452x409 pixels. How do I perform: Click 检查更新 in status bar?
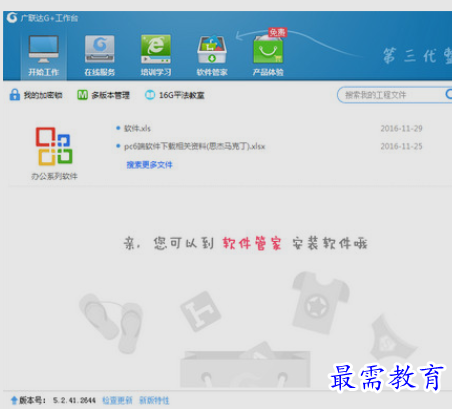[x=117, y=400]
